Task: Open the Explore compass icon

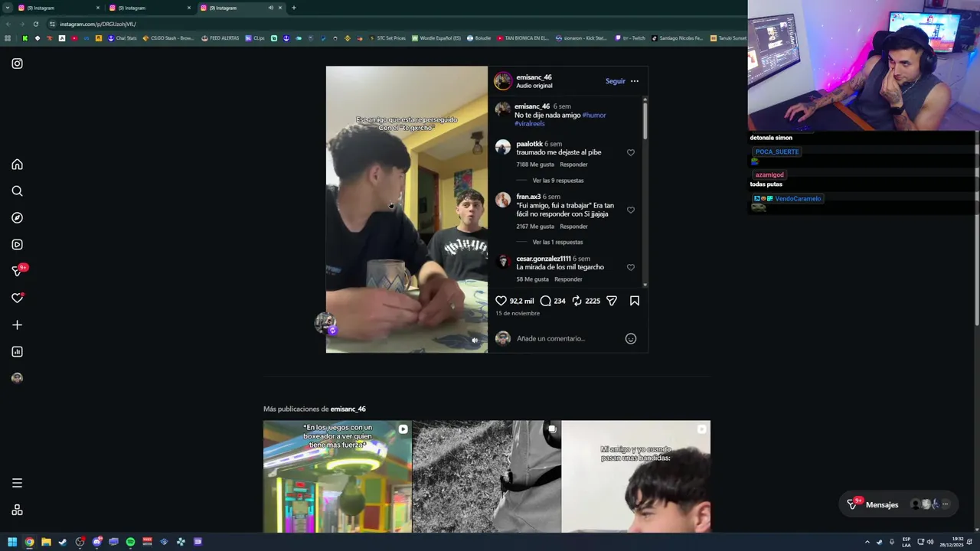Action: click(17, 218)
